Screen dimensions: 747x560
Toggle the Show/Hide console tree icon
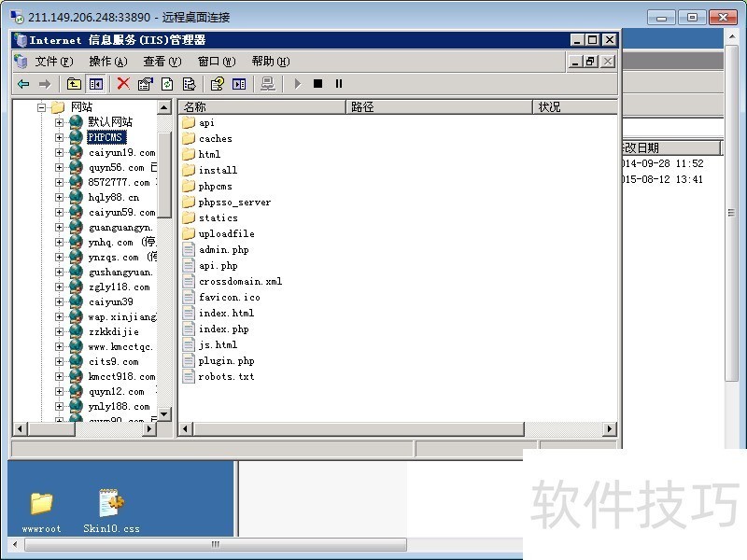tap(96, 84)
